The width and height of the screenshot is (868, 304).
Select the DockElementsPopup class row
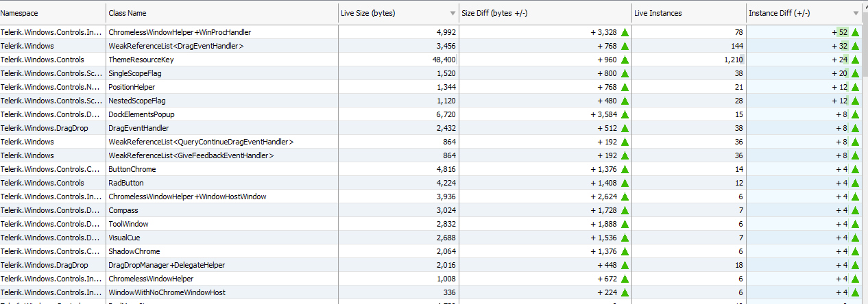[431, 114]
